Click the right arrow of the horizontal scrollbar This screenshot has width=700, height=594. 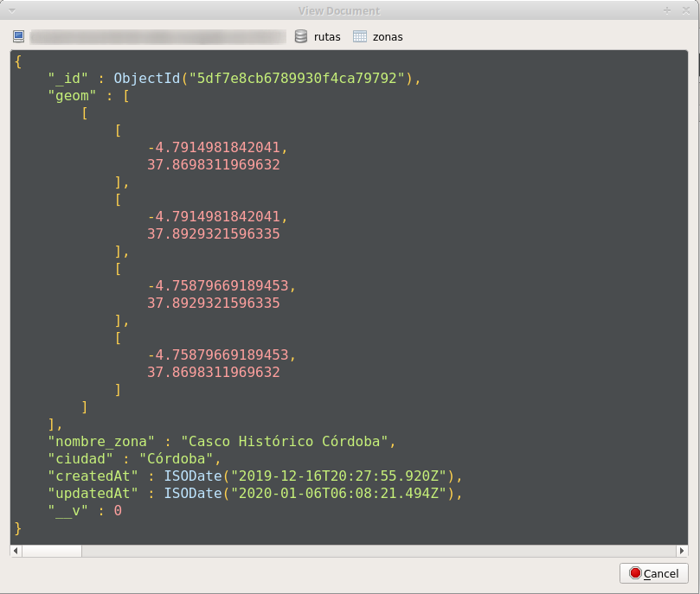point(680,550)
